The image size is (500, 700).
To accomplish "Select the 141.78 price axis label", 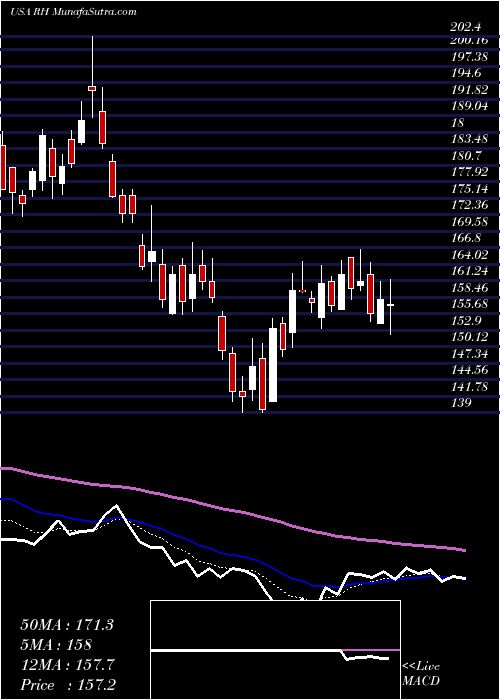I will click(x=468, y=387).
